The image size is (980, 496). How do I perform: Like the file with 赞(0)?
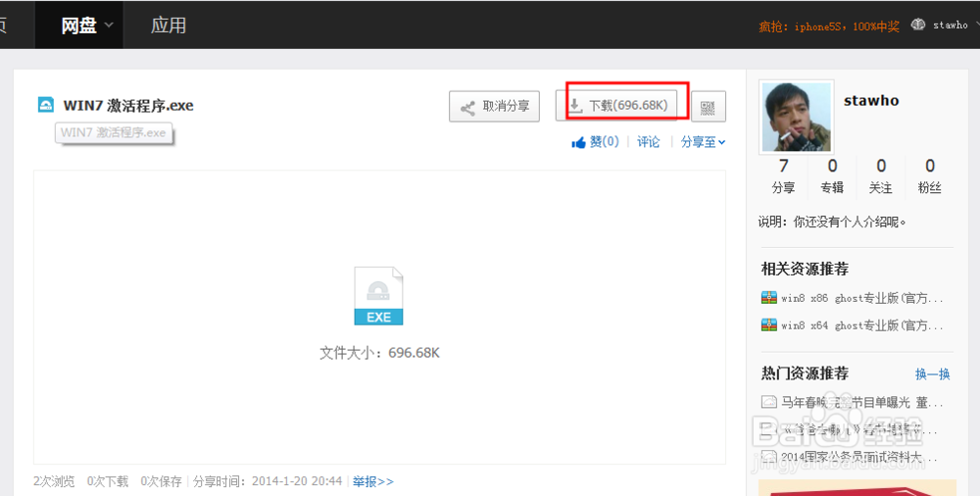pos(595,142)
